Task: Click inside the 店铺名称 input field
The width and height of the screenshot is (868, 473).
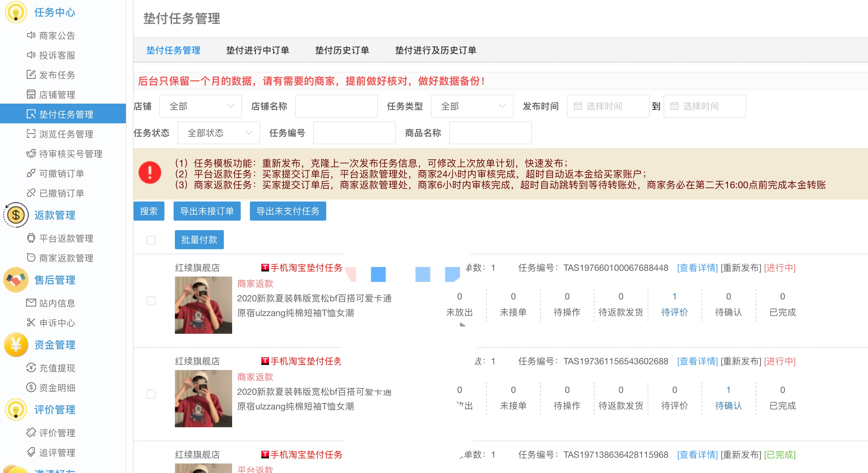Action: (336, 106)
